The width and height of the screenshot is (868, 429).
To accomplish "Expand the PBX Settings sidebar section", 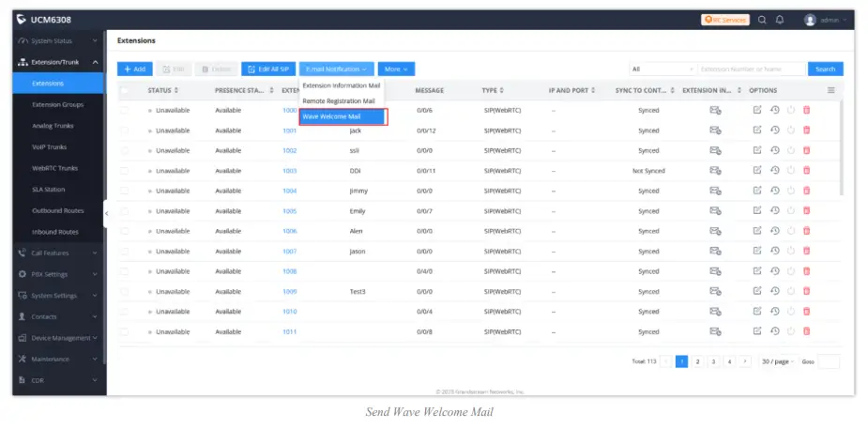I will [58, 274].
